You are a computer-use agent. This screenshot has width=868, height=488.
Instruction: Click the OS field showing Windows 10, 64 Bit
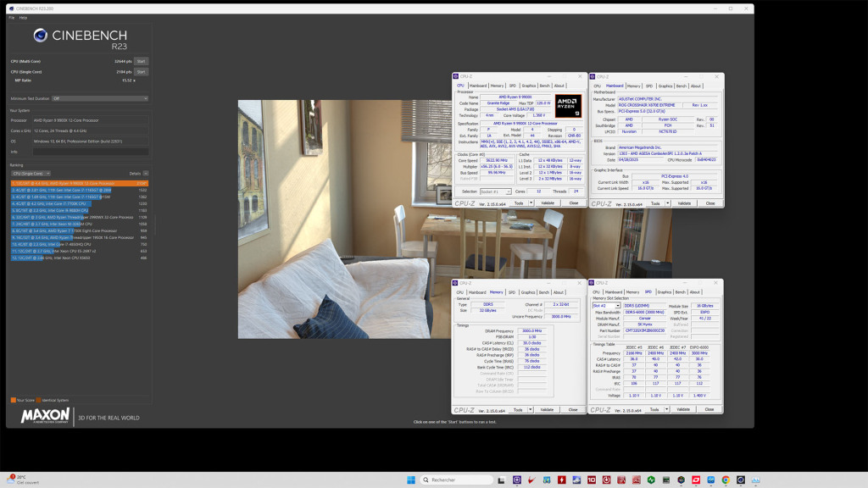(90, 141)
